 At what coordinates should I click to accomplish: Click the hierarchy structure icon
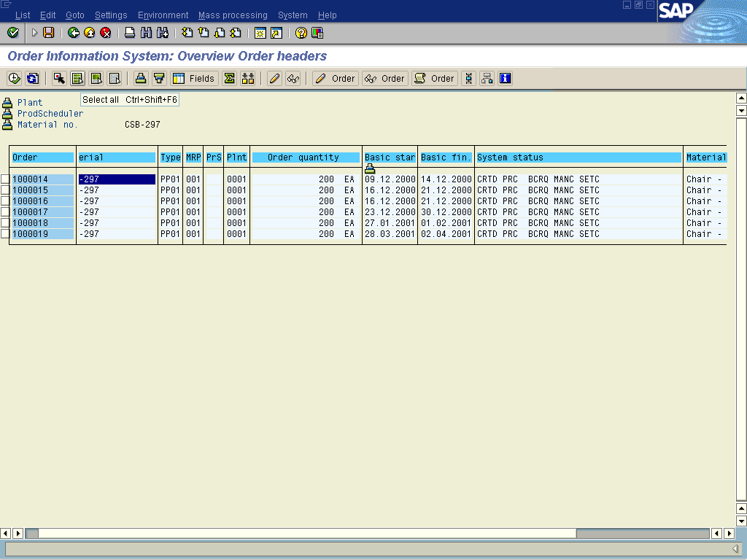(x=487, y=79)
